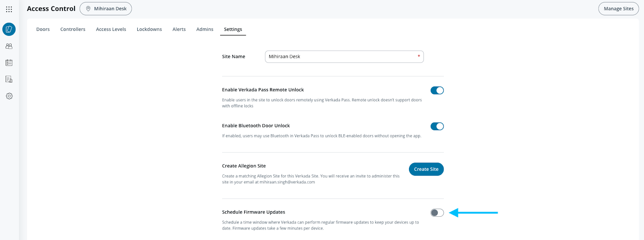Enable Schedule Firmware Updates toggle

pos(437,213)
